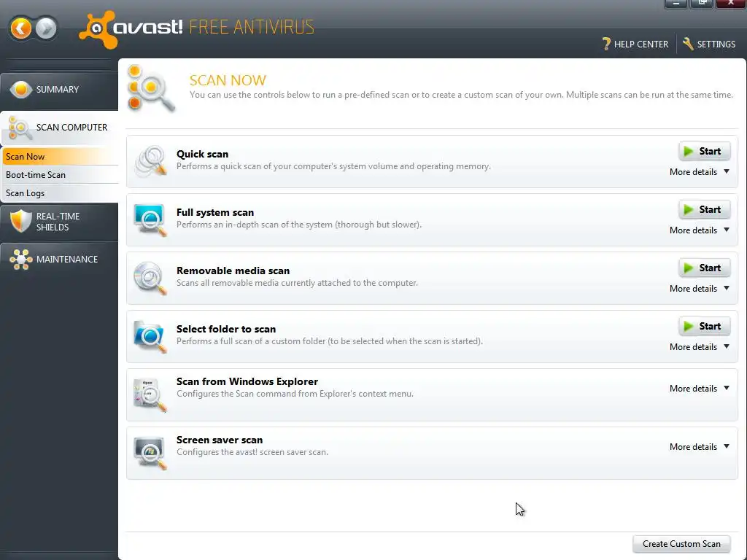The height and width of the screenshot is (560, 747).
Task: Click the Scan from Windows Explorer icon
Action: [x=150, y=394]
